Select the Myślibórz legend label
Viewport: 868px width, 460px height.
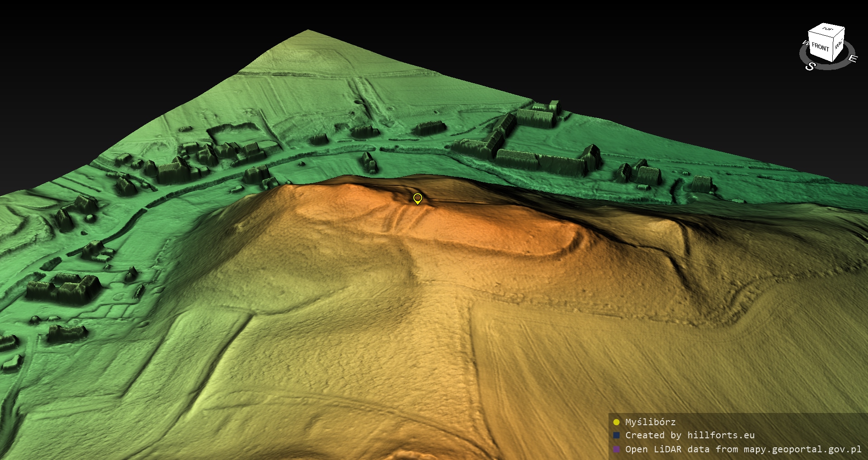point(650,422)
